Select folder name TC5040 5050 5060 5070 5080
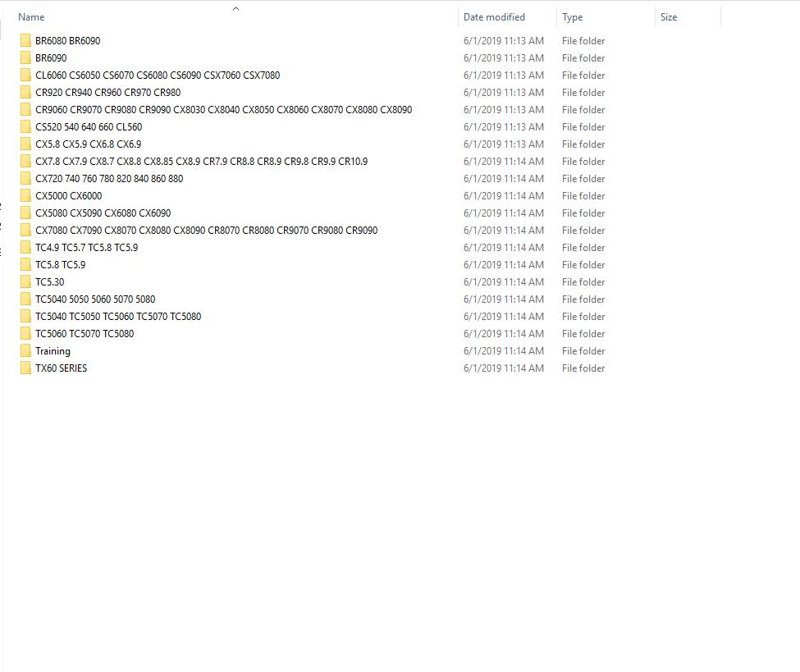This screenshot has width=800, height=672. [95, 299]
